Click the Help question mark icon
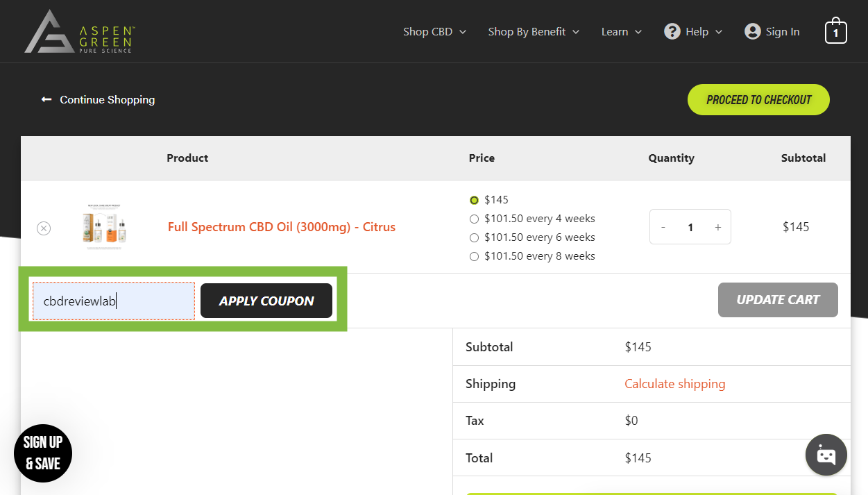Viewport: 868px width, 495px height. 672,31
